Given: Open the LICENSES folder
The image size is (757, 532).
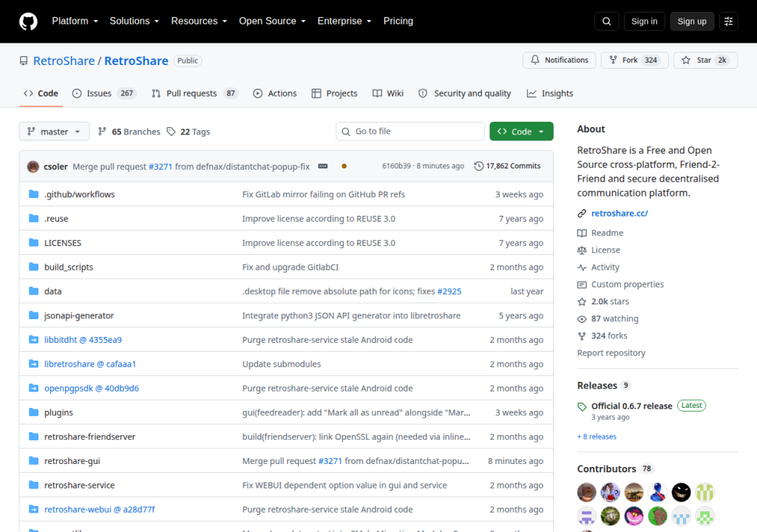Looking at the screenshot, I should (x=63, y=243).
